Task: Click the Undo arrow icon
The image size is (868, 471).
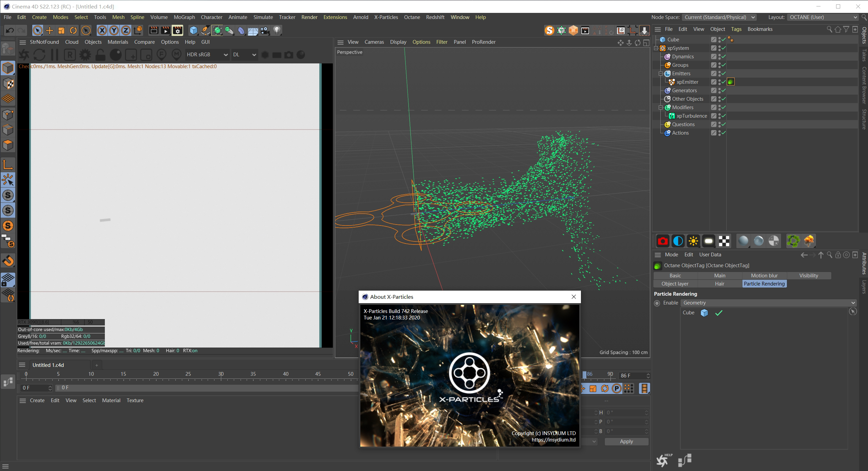Action: pos(10,31)
